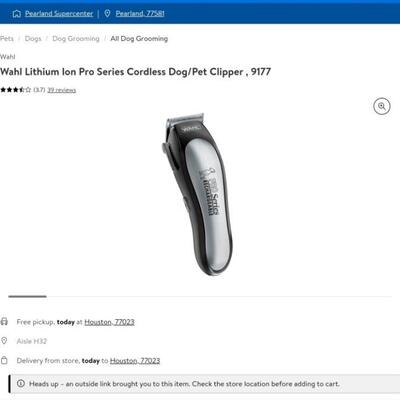Go to Dog Grooming breadcrumb

point(76,39)
